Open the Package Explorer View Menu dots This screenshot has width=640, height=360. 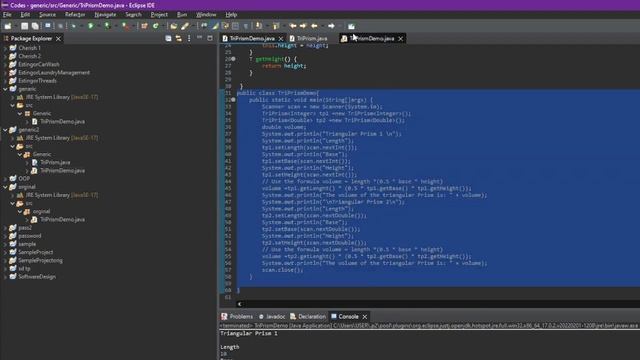(x=189, y=38)
